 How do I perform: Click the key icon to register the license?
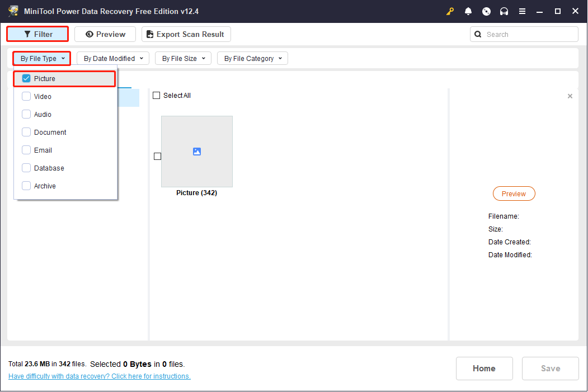tap(450, 11)
